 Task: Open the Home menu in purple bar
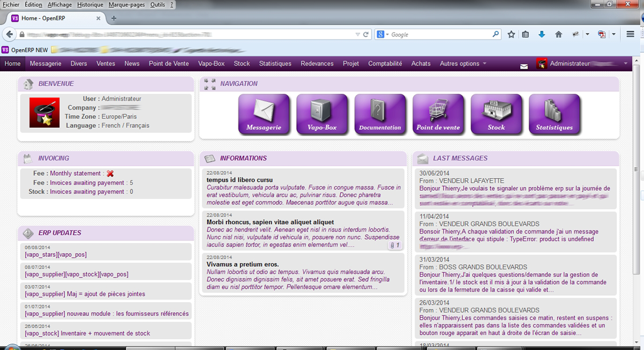(13, 64)
